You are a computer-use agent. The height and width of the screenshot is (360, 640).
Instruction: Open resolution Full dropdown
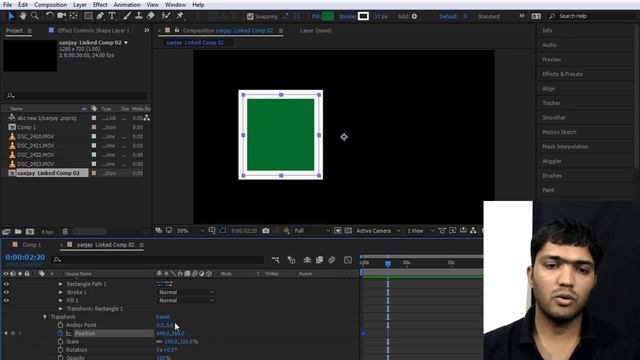(312, 231)
